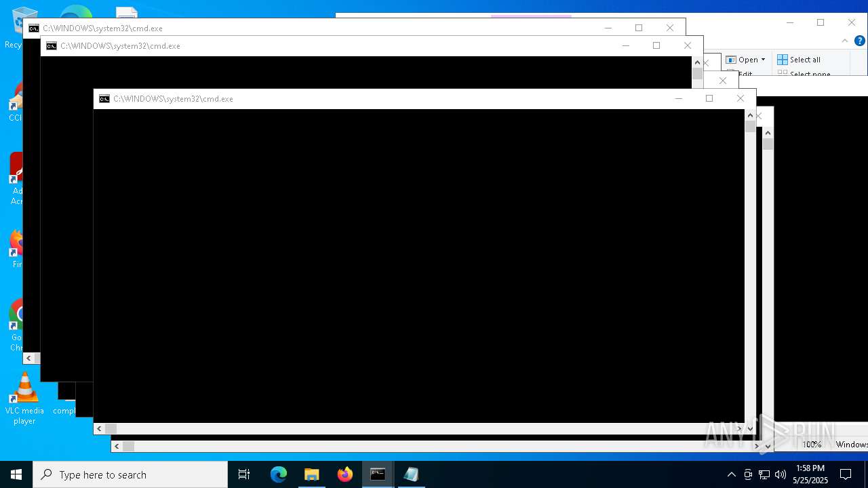Select the VLC media player desktop shortcut
Image resolution: width=868 pixels, height=488 pixels.
click(24, 399)
